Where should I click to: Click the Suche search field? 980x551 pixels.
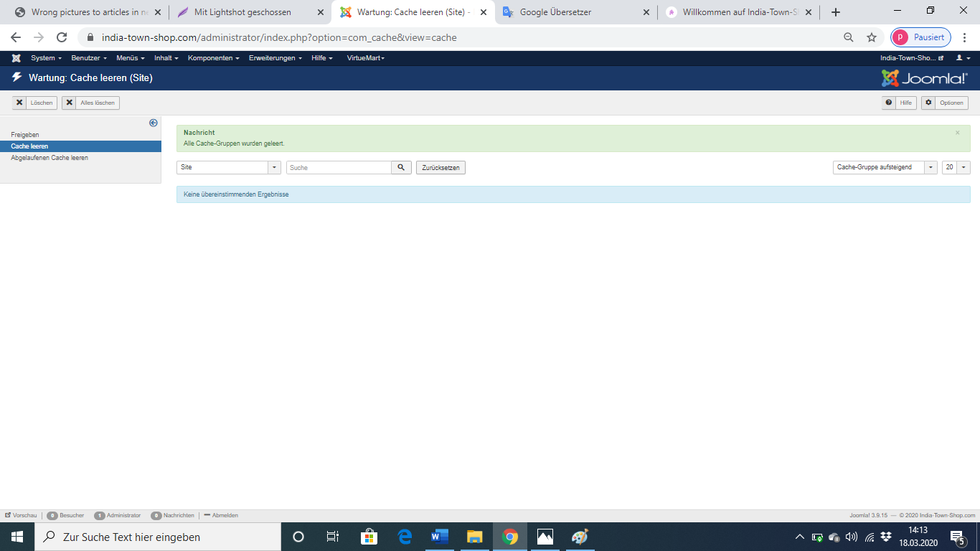coord(339,167)
